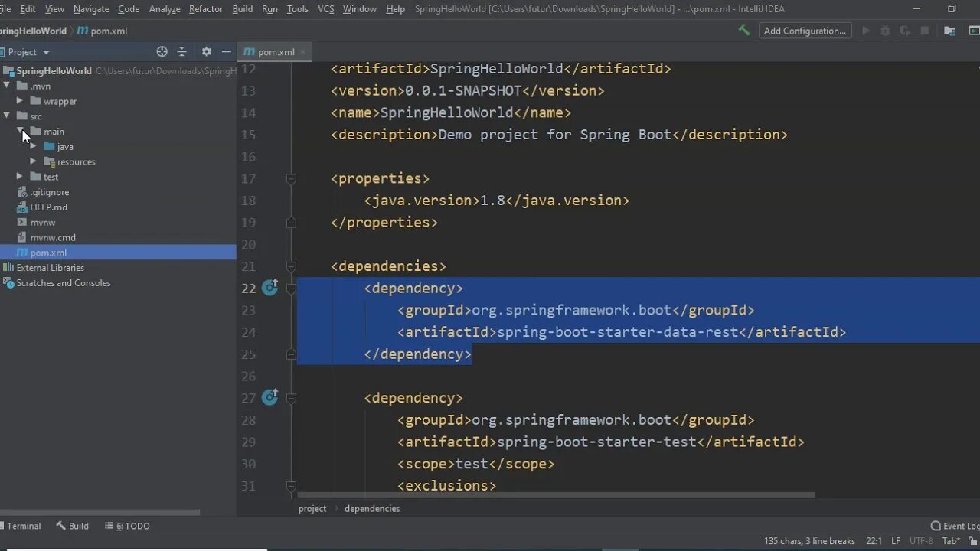Screen dimensions: 980x551
Task: Open the TODO tool window
Action: 127,526
